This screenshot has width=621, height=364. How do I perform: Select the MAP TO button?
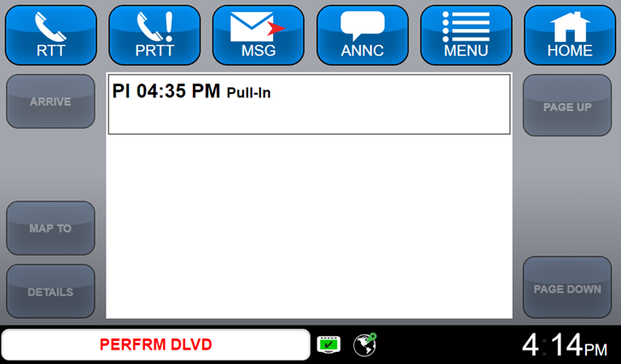(x=50, y=228)
